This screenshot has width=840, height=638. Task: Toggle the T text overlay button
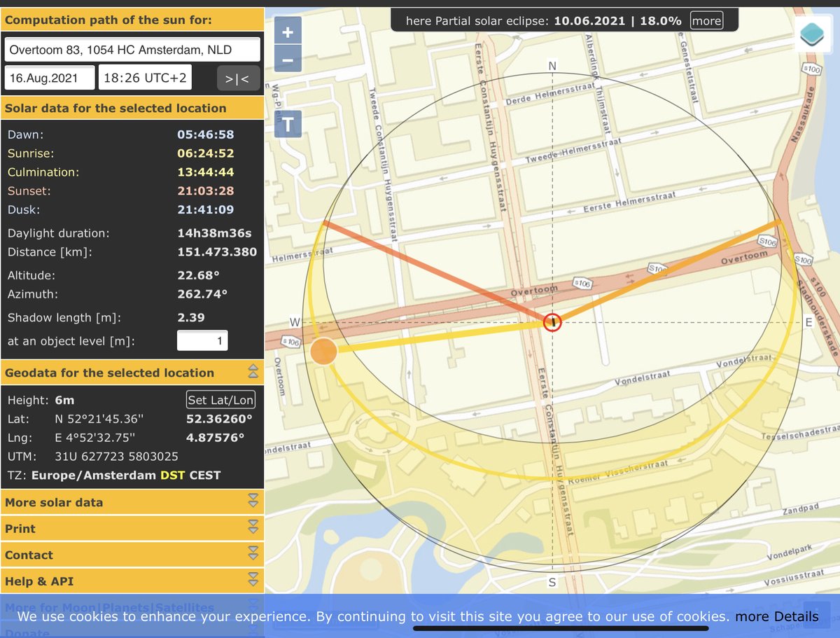pos(288,125)
